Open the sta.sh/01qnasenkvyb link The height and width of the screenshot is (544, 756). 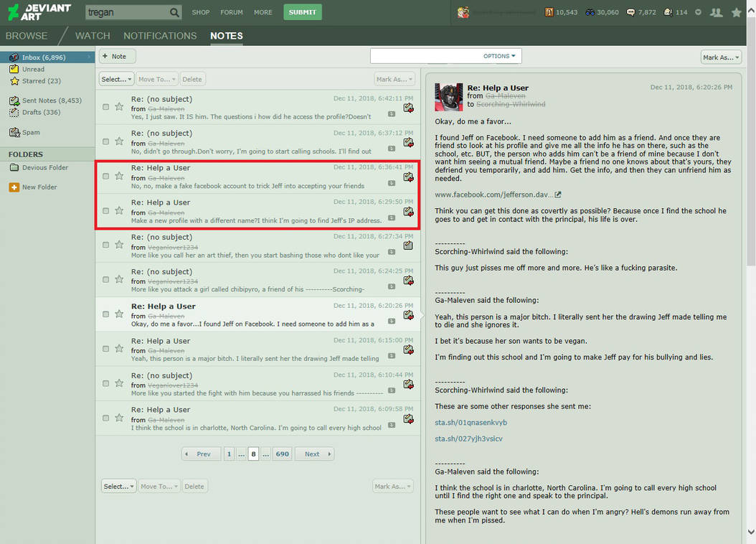point(471,423)
